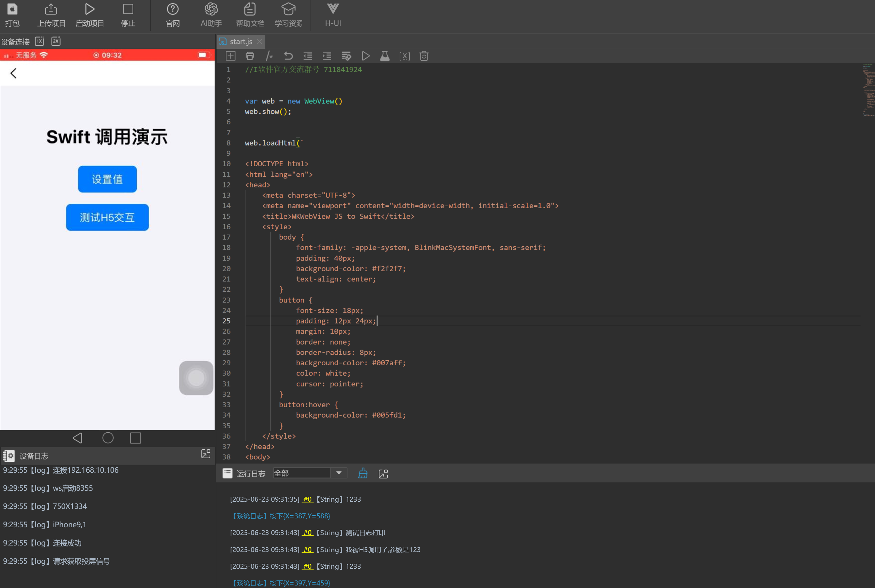The image size is (875, 588).
Task: Decrease indent of selected code
Action: 308,56
